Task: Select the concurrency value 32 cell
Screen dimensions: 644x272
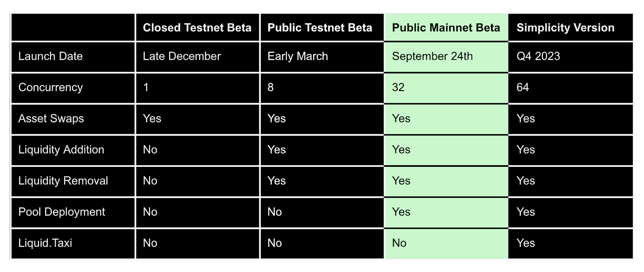Action: [x=446, y=87]
